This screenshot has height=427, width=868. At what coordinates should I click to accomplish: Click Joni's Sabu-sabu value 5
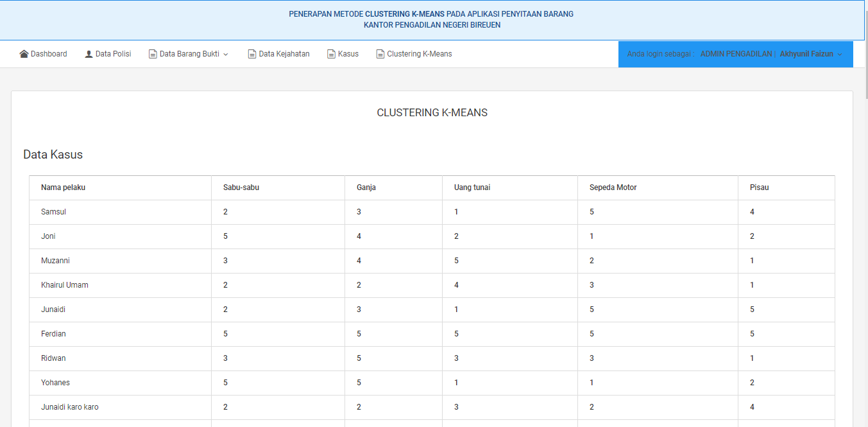click(225, 236)
